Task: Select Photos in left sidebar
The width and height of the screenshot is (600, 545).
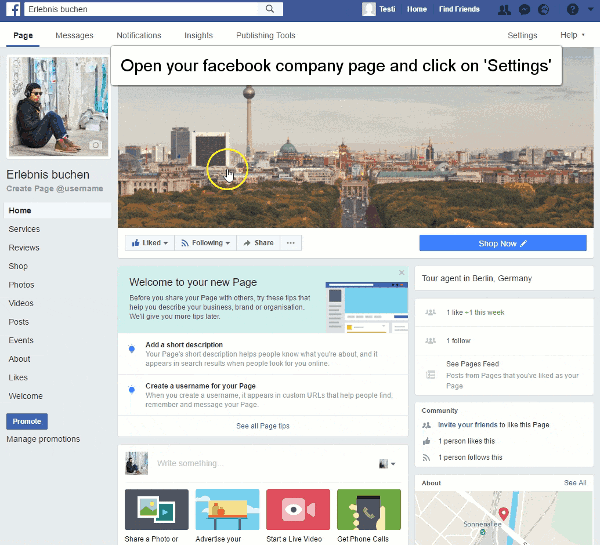Action: [x=21, y=285]
